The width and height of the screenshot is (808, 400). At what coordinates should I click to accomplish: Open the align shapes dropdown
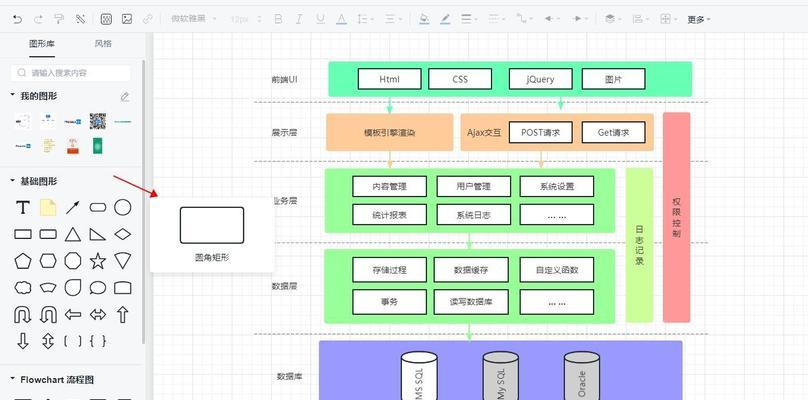pyautogui.click(x=641, y=20)
